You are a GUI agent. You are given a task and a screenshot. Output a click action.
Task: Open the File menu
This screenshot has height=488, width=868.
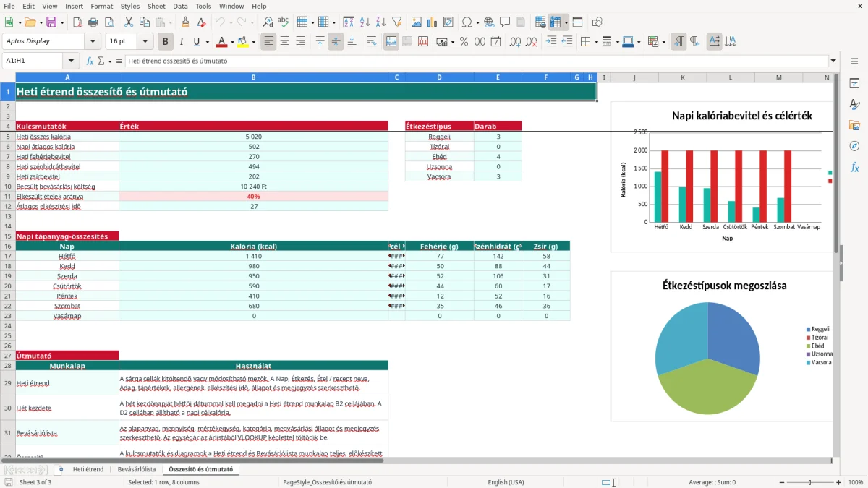(x=9, y=6)
